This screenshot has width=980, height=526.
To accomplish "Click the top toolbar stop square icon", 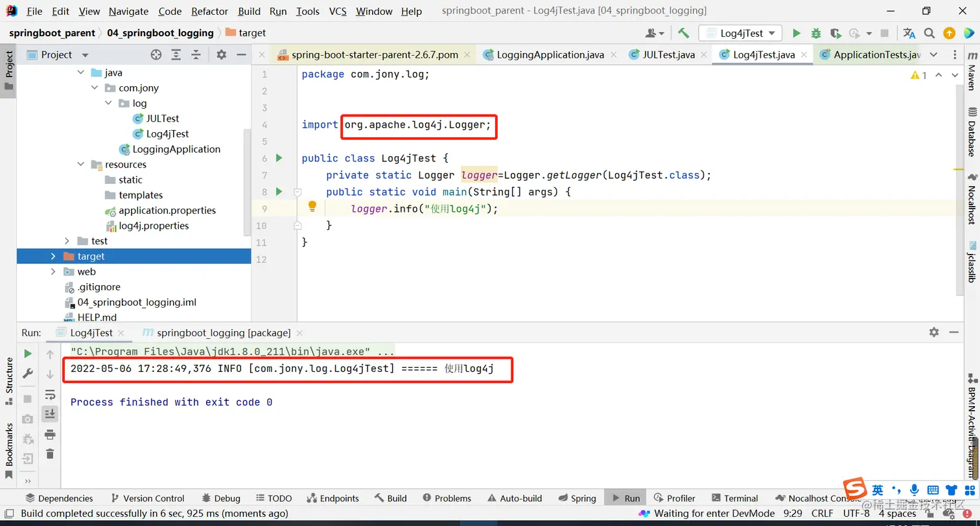I will pos(885,33).
